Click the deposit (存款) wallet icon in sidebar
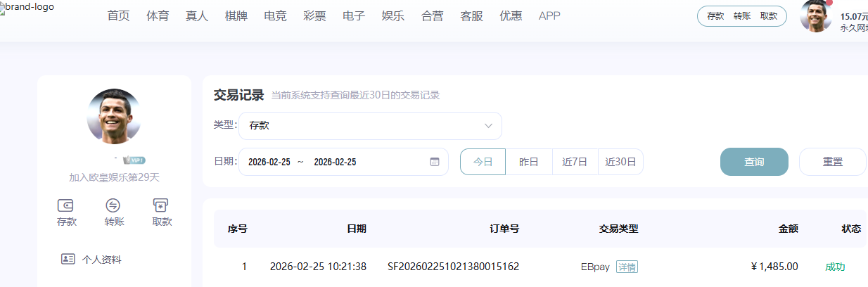 [x=66, y=205]
